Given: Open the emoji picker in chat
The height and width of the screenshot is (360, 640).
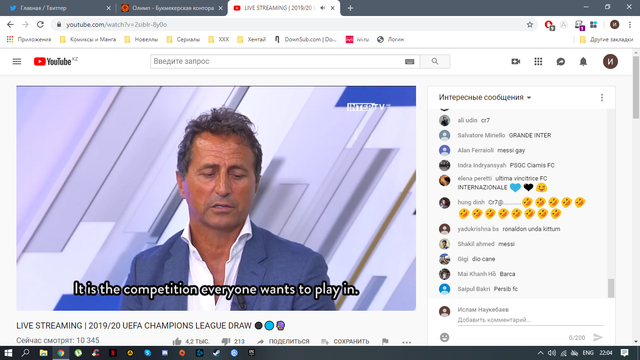Looking at the screenshot, I should click(444, 337).
